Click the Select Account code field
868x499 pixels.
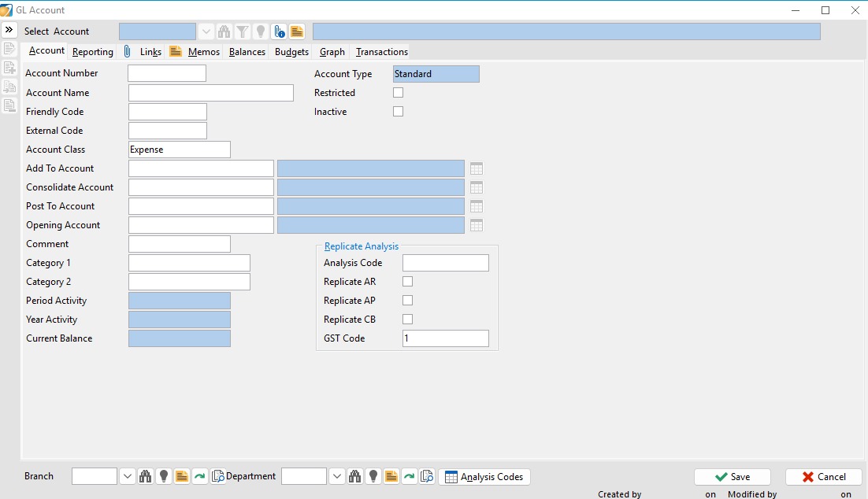pyautogui.click(x=158, y=31)
